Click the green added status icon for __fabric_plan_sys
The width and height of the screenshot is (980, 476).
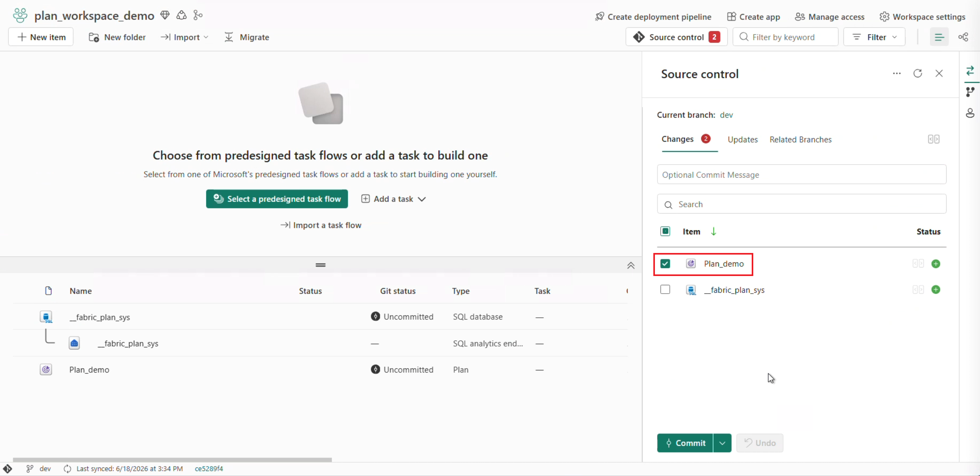point(936,290)
